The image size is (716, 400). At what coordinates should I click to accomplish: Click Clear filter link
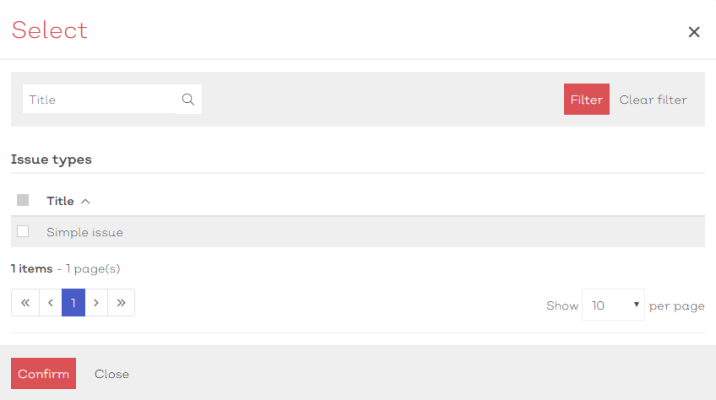click(653, 100)
